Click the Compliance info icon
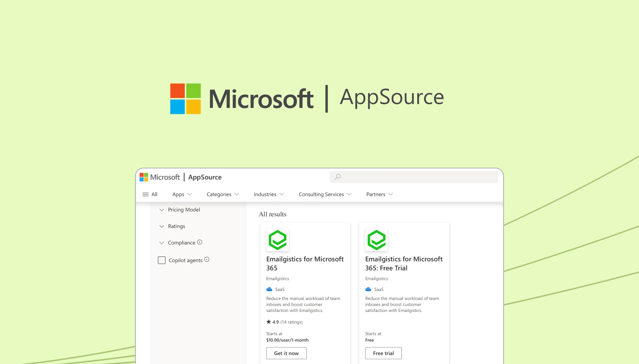 (200, 242)
